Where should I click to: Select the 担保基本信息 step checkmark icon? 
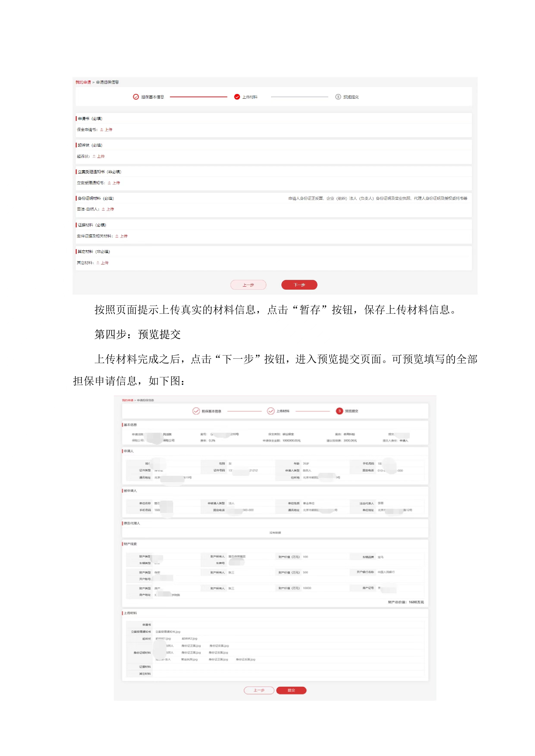coord(136,97)
